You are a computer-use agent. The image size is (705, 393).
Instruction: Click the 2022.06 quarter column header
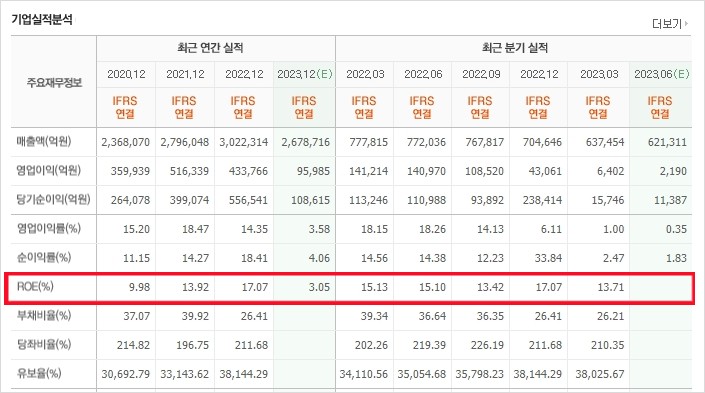[x=423, y=74]
